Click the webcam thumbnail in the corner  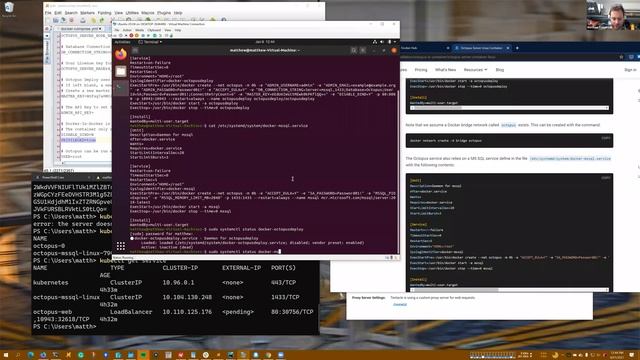(613, 15)
